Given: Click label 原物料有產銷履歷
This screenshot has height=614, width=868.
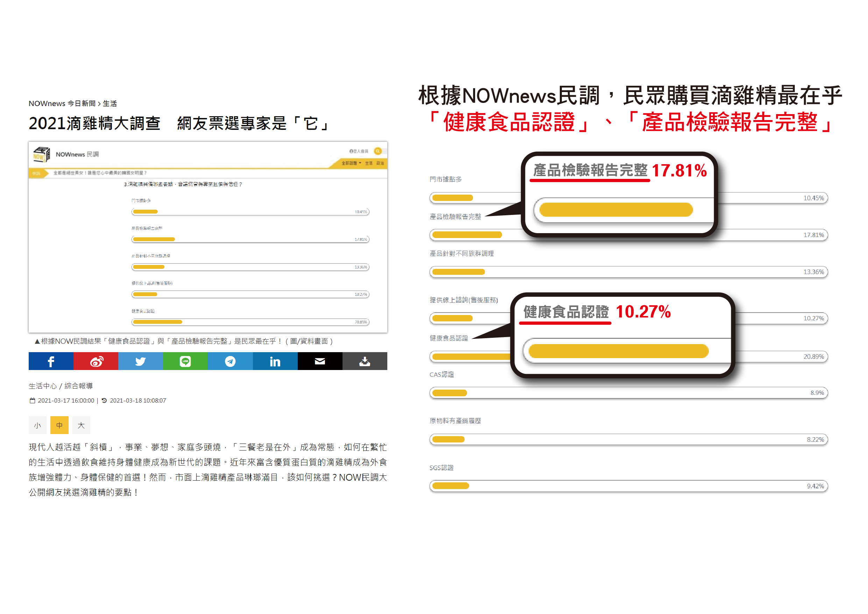Looking at the screenshot, I should tap(455, 421).
